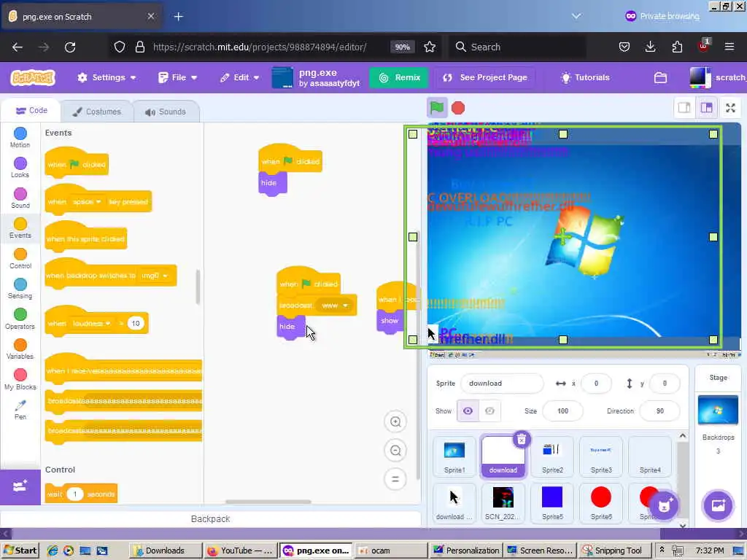The height and width of the screenshot is (560, 747).
Task: Open the File menu
Action: coord(178,77)
